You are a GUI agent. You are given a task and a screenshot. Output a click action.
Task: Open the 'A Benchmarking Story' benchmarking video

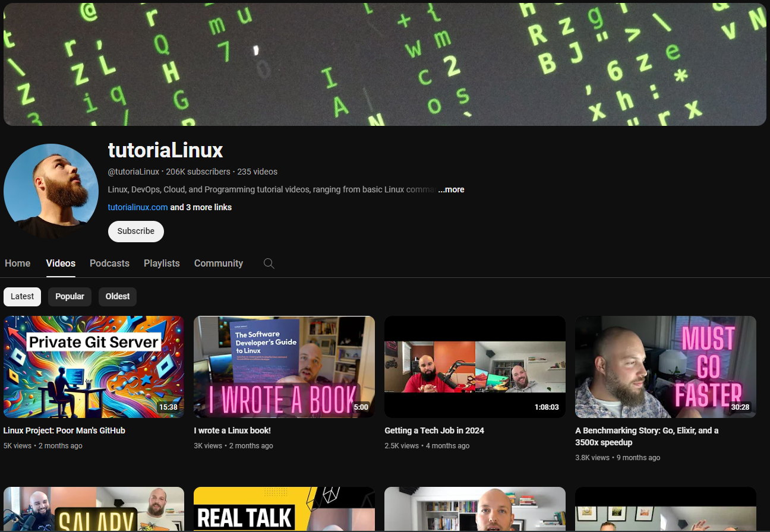647,435
